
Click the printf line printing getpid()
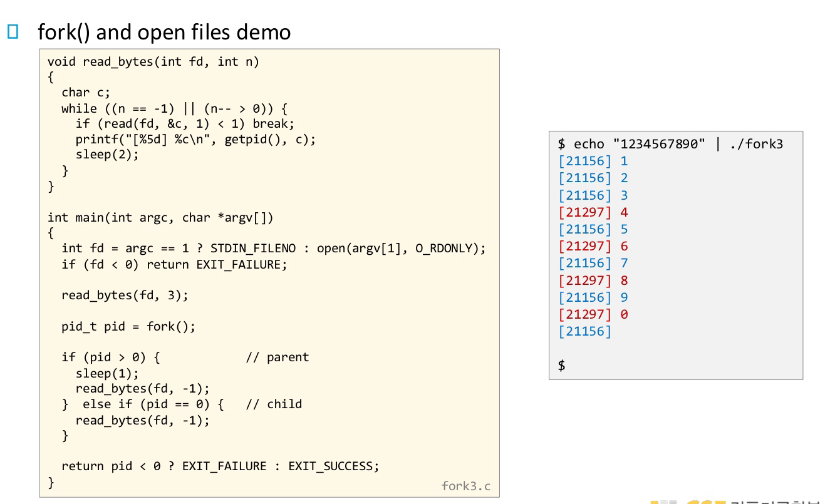click(x=195, y=139)
